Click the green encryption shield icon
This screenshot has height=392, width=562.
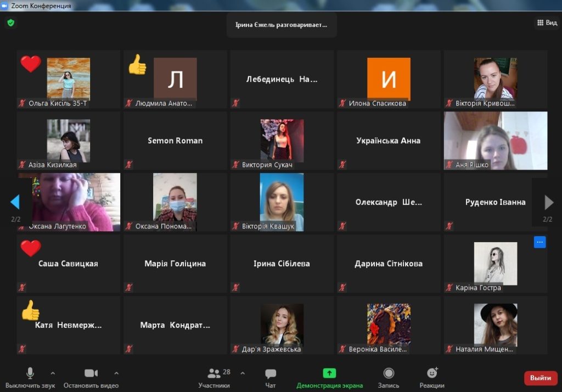[10, 23]
